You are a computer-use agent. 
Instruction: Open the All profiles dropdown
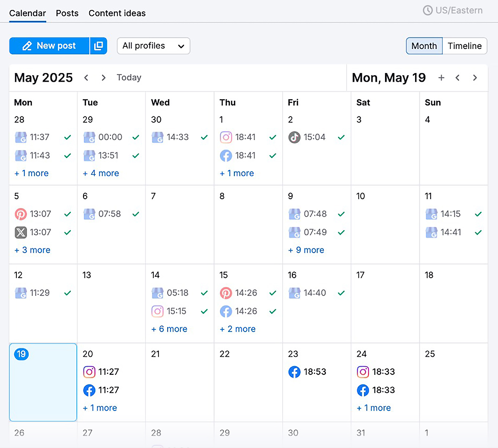pyautogui.click(x=153, y=46)
